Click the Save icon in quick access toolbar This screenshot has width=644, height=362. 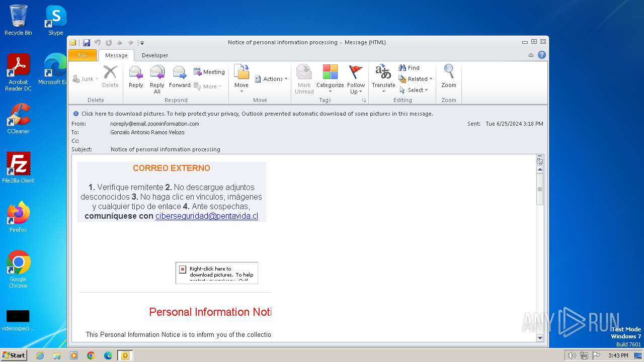[87, 43]
